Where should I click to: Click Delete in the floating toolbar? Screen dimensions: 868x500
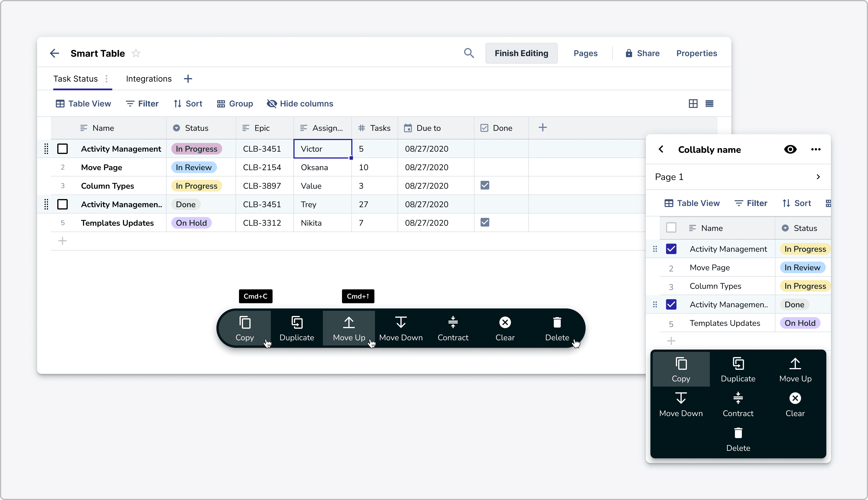557,328
